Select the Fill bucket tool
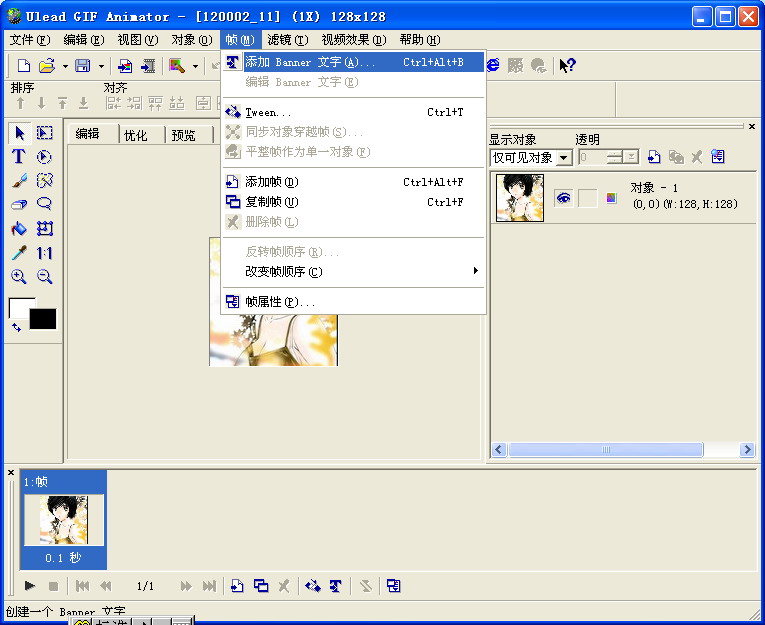Image resolution: width=765 pixels, height=625 pixels. click(19, 228)
